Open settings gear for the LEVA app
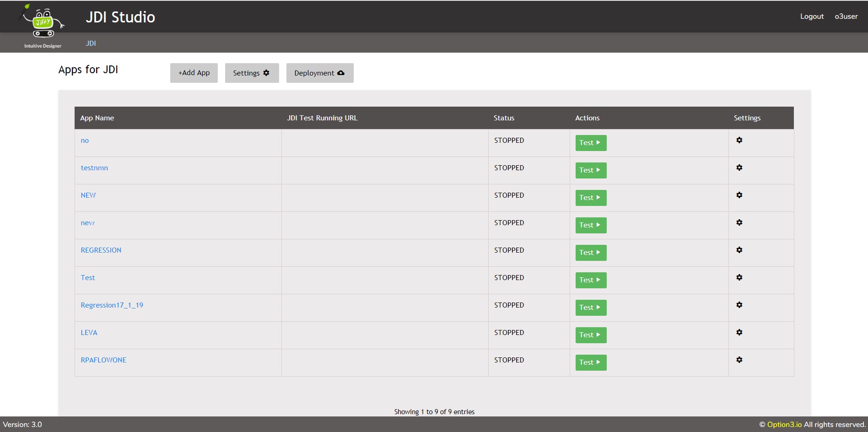Screen dimensions: 868x432 pos(739,332)
